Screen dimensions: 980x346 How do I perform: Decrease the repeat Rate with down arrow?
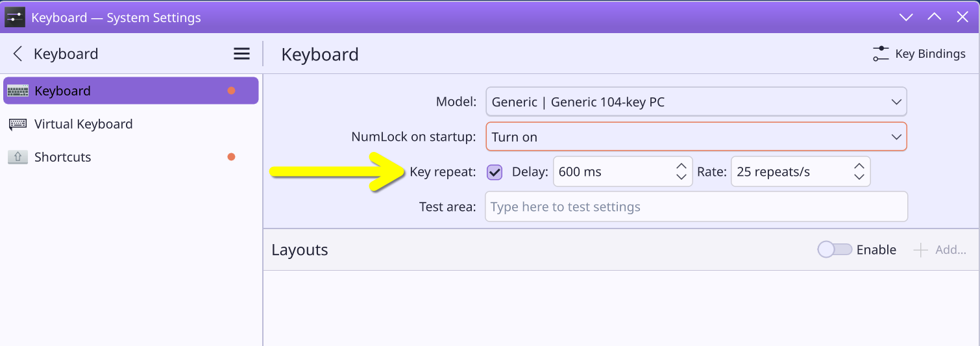859,177
